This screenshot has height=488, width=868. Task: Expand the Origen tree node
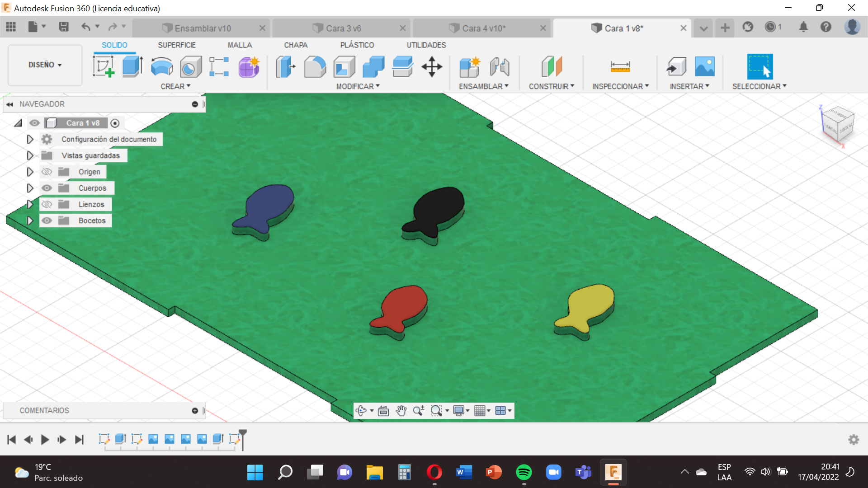coord(30,172)
